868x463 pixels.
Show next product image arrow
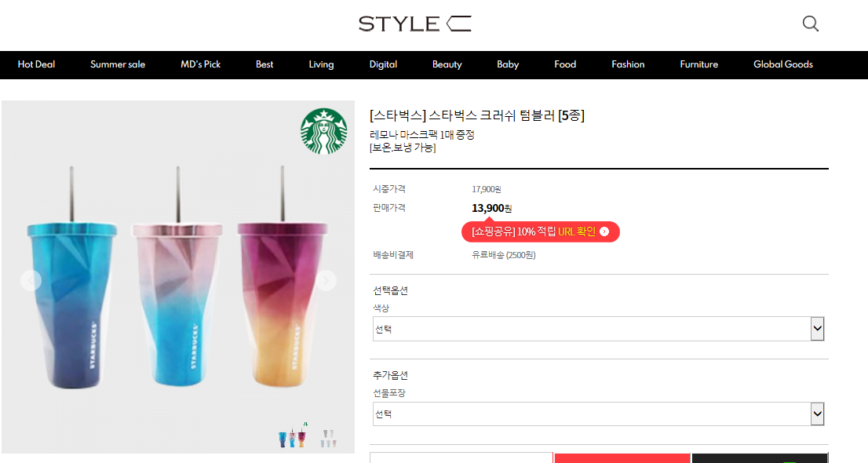pos(326,281)
